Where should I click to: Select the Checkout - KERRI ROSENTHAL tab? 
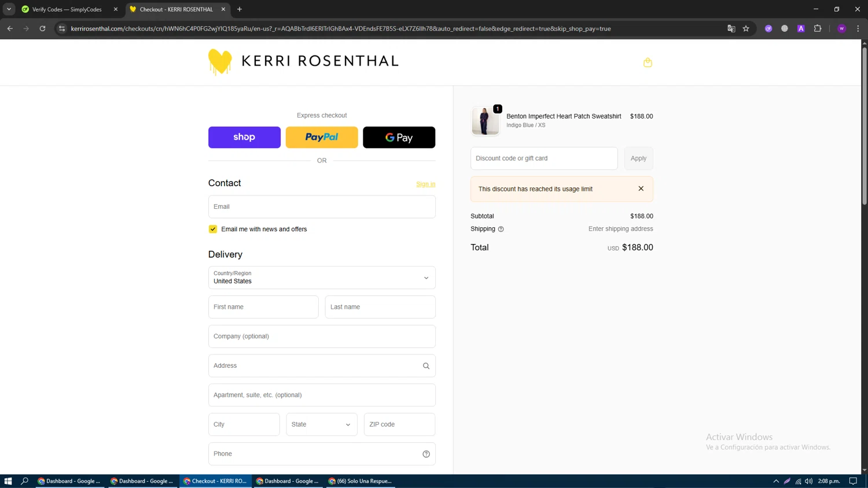(176, 9)
